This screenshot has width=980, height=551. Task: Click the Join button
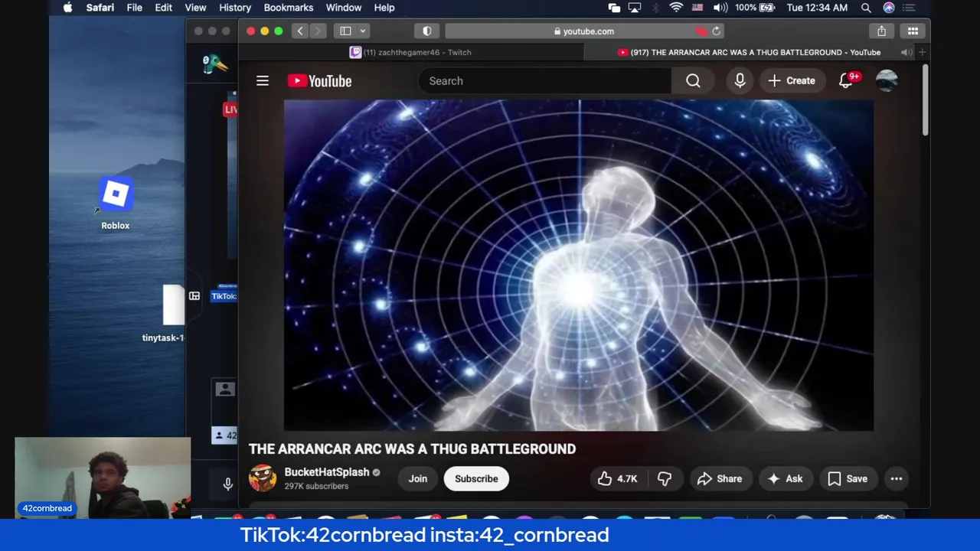click(x=417, y=478)
